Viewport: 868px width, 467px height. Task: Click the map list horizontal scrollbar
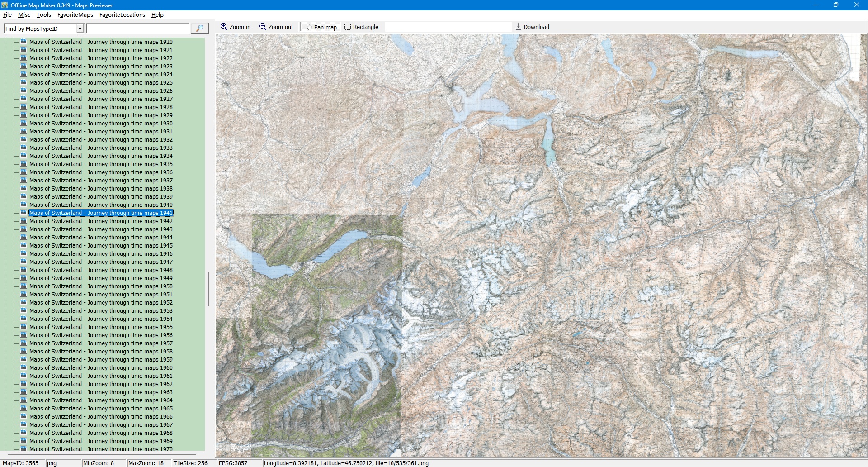[102, 454]
